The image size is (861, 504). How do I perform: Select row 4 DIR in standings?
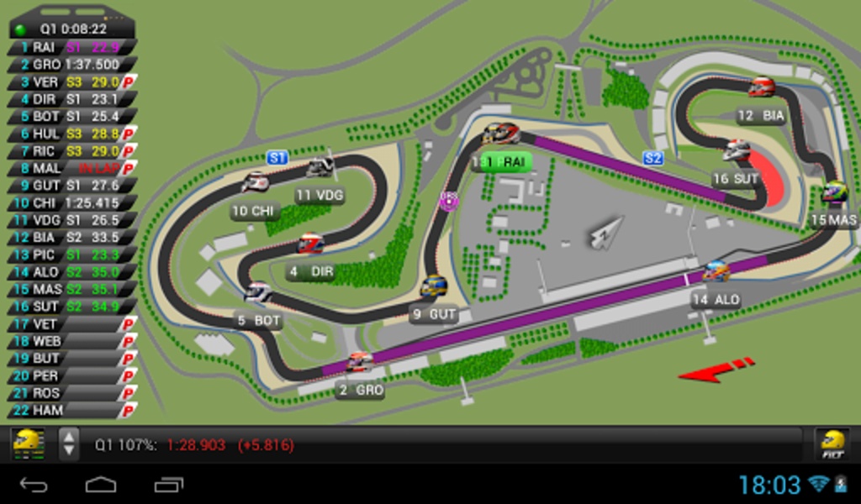[72, 99]
